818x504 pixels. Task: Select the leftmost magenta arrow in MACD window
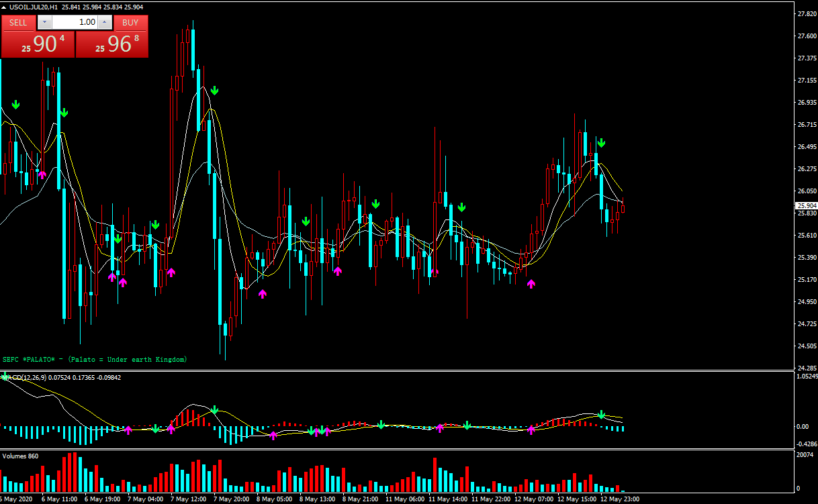tap(128, 430)
